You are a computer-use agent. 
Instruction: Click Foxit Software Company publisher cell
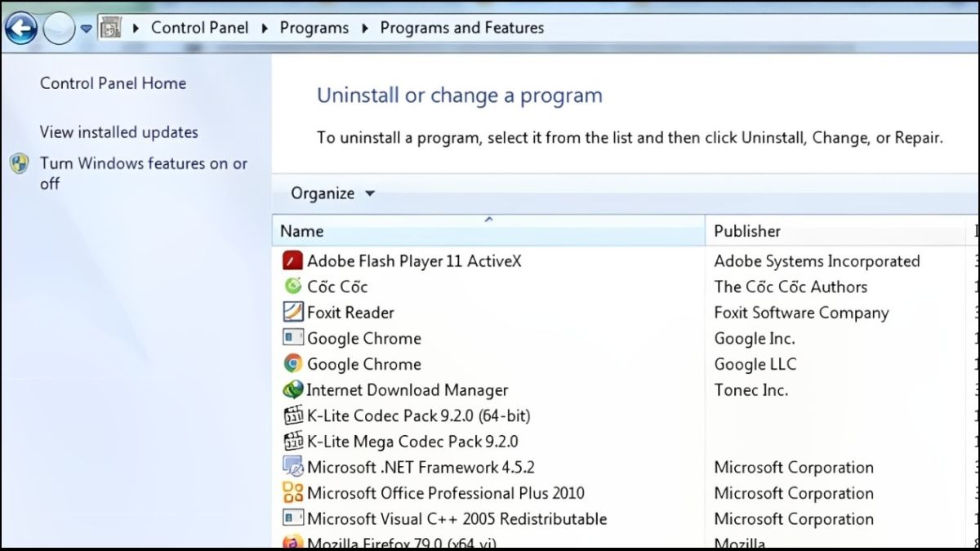tap(801, 313)
